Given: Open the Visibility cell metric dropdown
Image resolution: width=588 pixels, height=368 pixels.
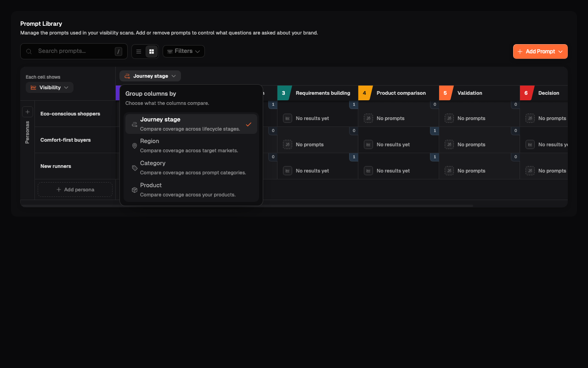Looking at the screenshot, I should coord(50,87).
